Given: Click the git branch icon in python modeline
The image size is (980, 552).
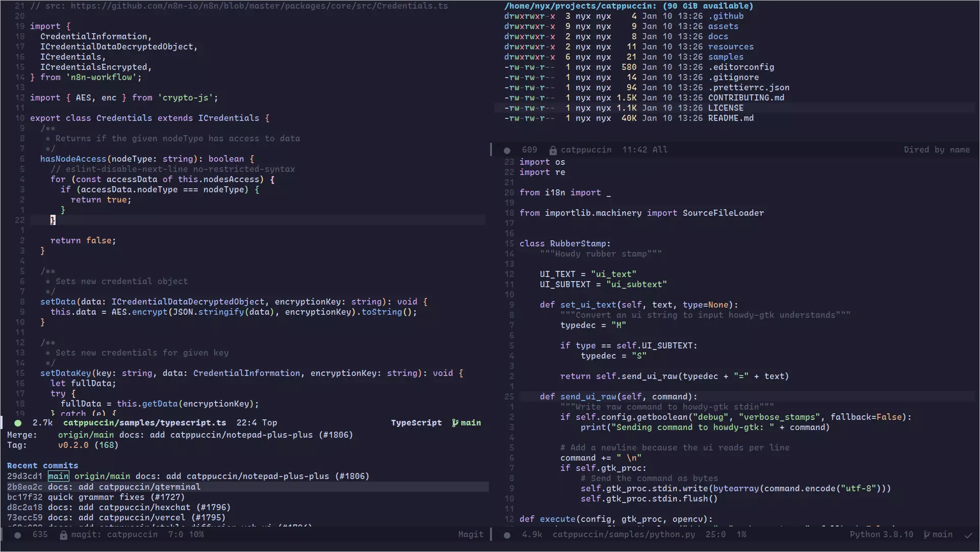Looking at the screenshot, I should pos(926,535).
